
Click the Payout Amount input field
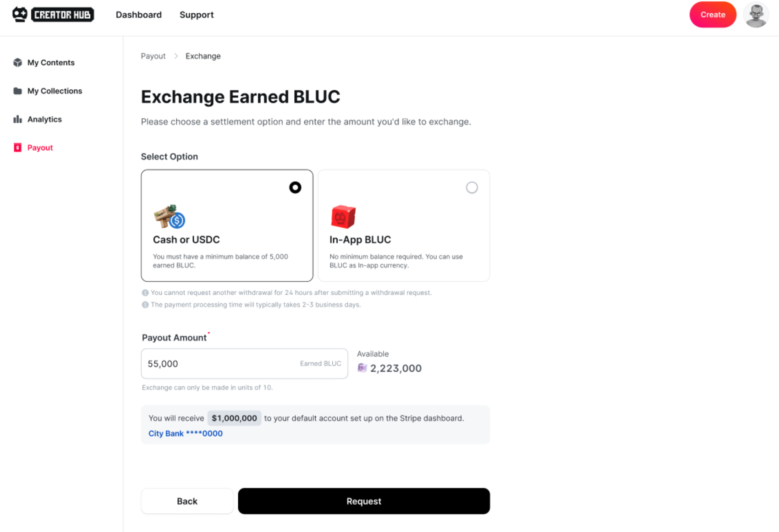pos(220,364)
